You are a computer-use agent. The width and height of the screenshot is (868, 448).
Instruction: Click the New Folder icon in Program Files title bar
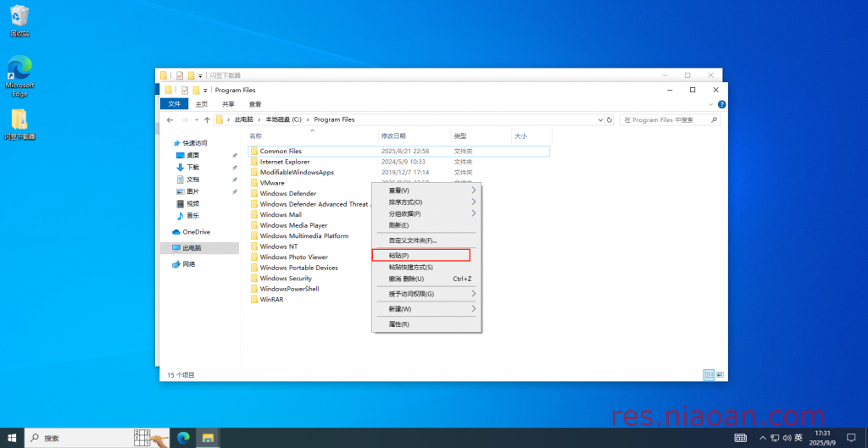(196, 90)
